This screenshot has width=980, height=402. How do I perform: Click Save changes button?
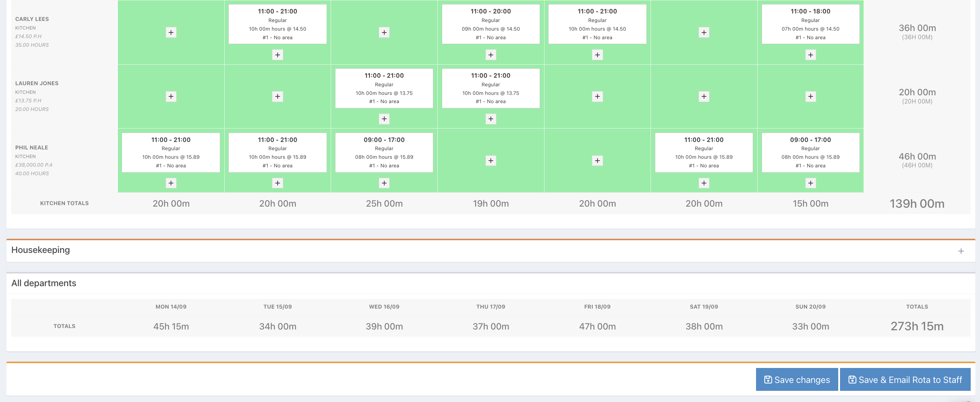coord(797,380)
